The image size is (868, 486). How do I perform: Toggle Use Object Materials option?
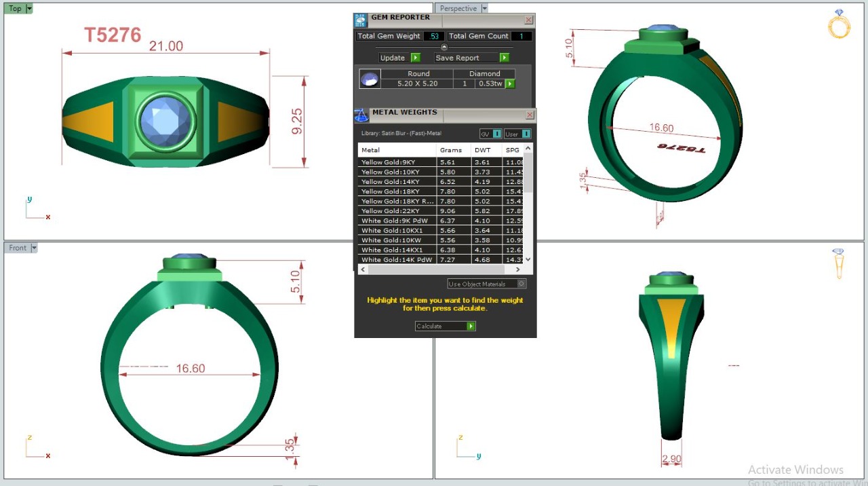pos(486,284)
